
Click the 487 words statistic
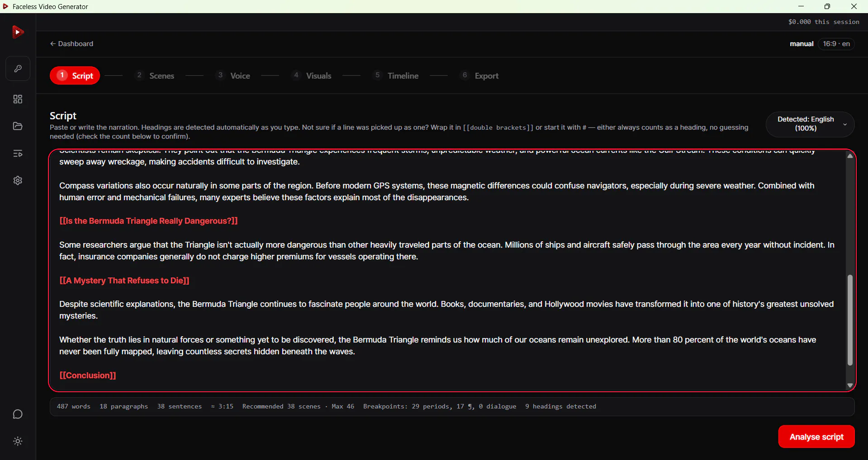click(x=74, y=407)
